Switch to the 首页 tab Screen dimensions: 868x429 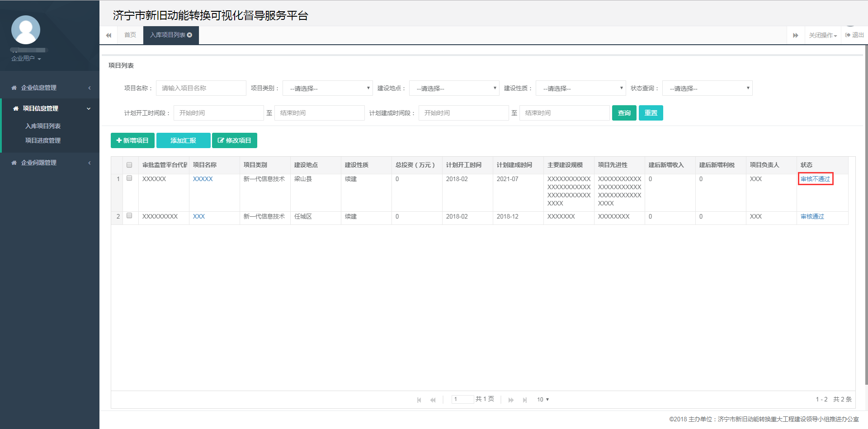tap(130, 35)
